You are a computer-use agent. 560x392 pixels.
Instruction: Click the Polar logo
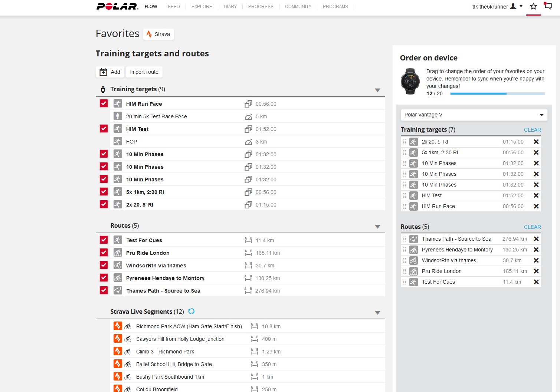(x=117, y=6)
